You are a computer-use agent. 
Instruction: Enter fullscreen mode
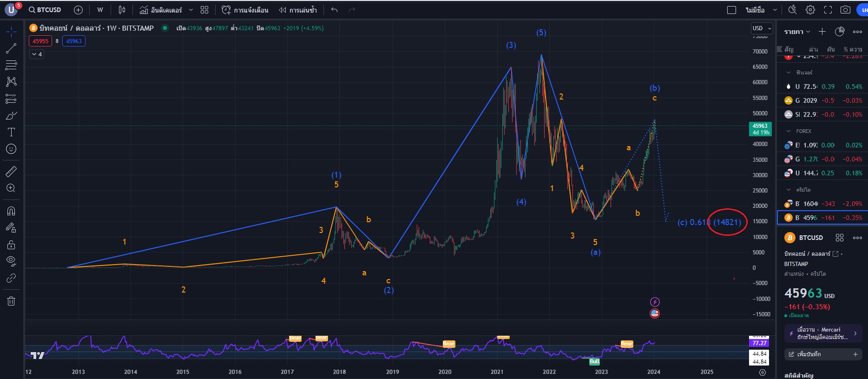(x=828, y=10)
